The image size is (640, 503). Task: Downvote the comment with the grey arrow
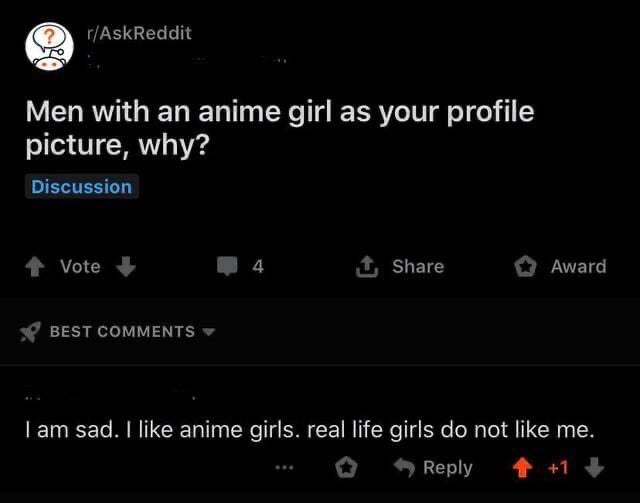tap(594, 467)
